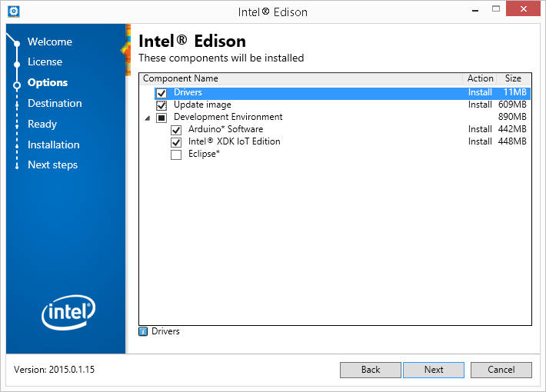Toggle the Update image checkbox
This screenshot has height=392, width=546.
coord(161,105)
